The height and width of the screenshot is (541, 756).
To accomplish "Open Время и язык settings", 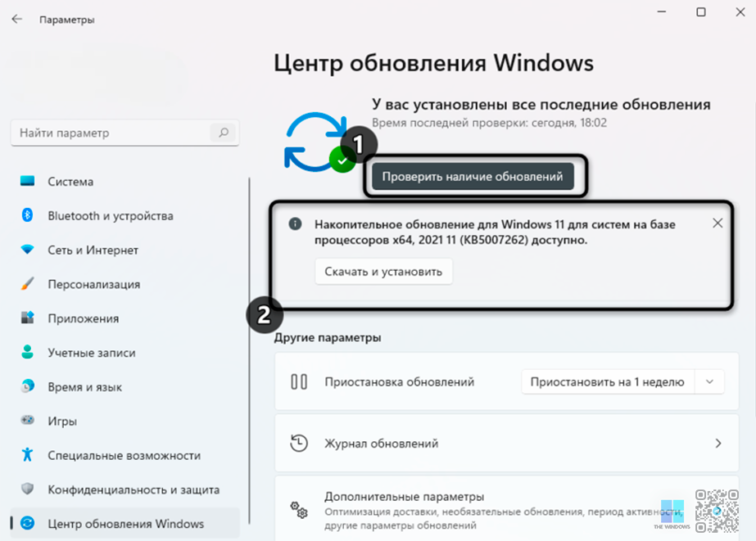I will coord(124,387).
